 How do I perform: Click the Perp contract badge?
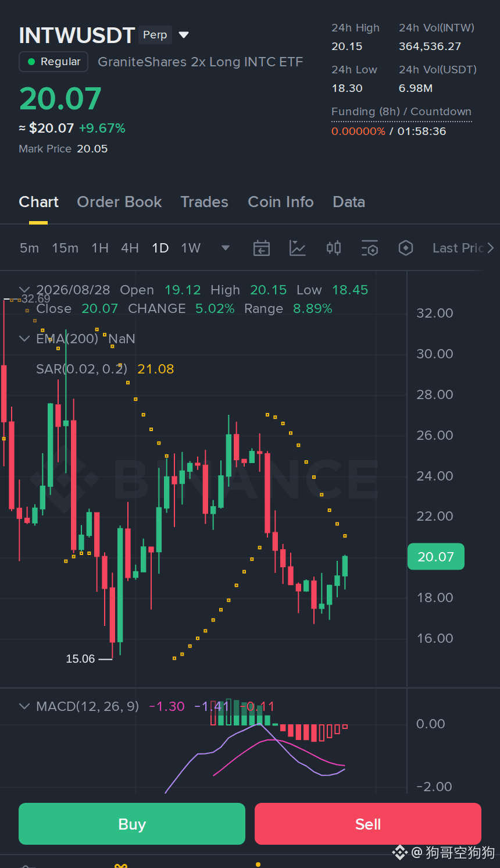tap(155, 35)
